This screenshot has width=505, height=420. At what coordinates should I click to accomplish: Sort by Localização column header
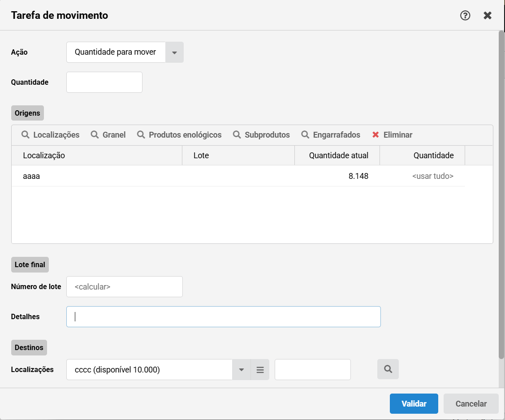click(x=97, y=156)
